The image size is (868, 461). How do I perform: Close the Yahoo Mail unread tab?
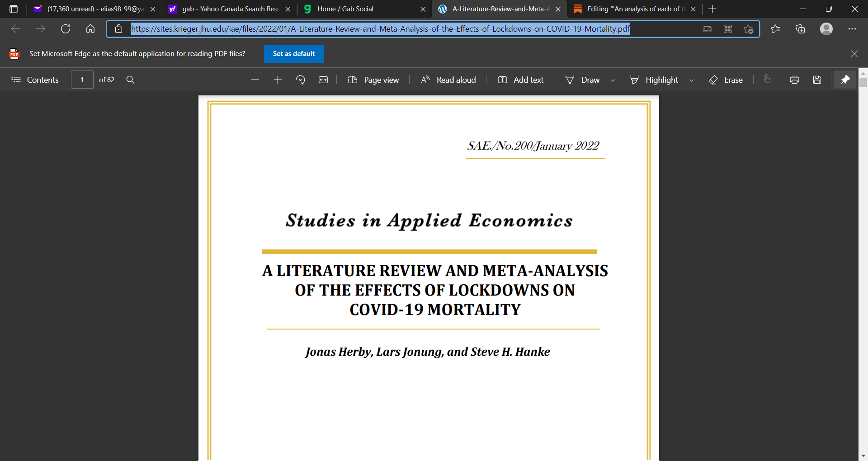pos(153,9)
